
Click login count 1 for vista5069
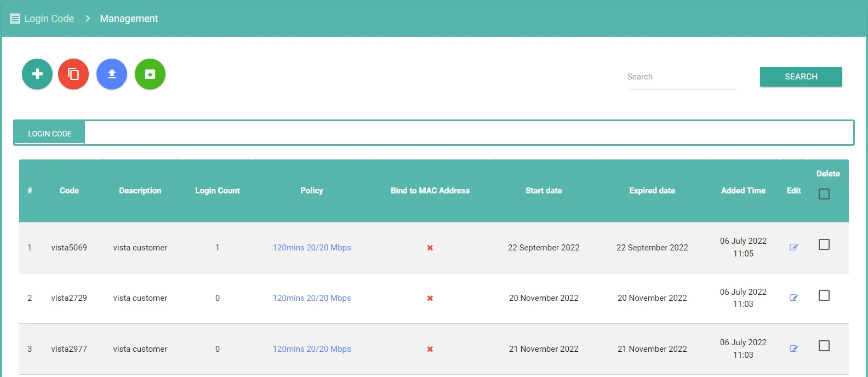218,248
